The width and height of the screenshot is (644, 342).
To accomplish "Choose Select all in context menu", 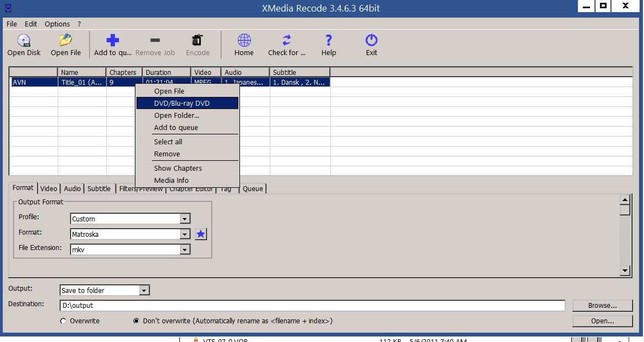I will coord(187,142).
